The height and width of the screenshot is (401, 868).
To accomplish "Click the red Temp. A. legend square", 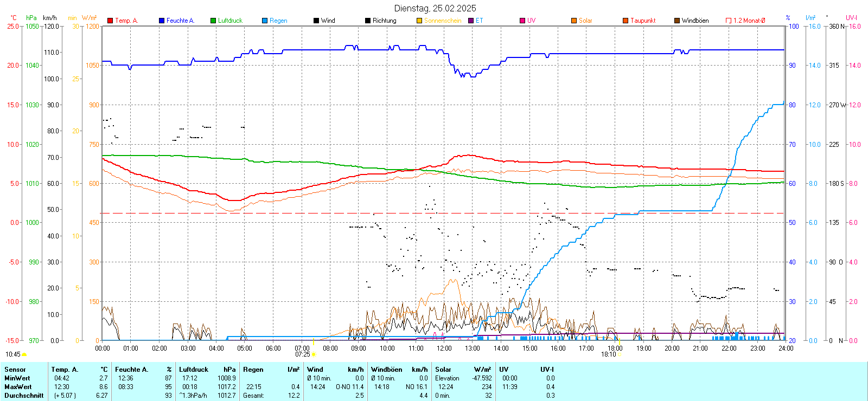I will (110, 21).
